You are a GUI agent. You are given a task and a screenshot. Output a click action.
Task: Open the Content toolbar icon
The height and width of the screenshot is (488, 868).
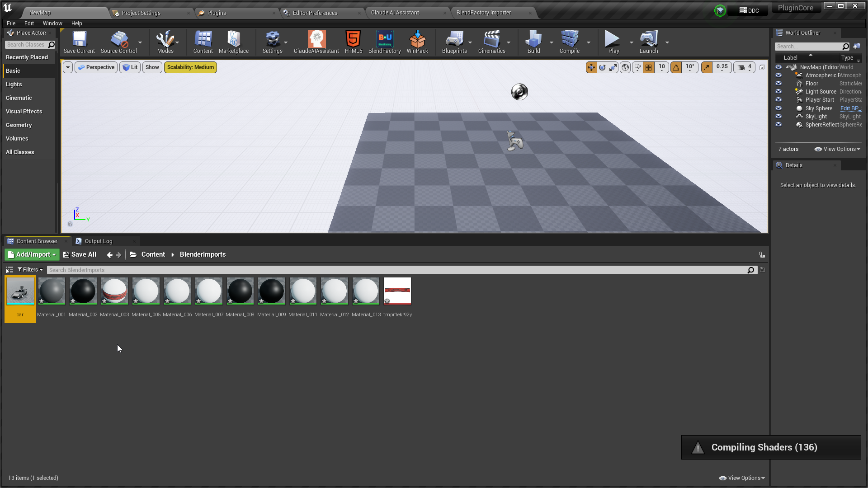(203, 42)
